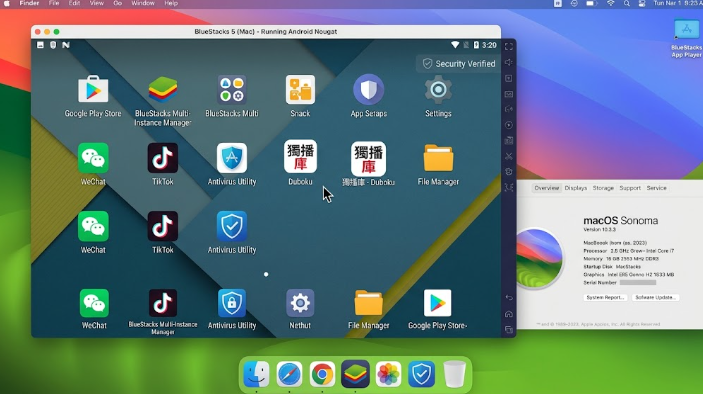The width and height of the screenshot is (703, 394).
Task: Open the Apple menu
Action: (x=7, y=4)
